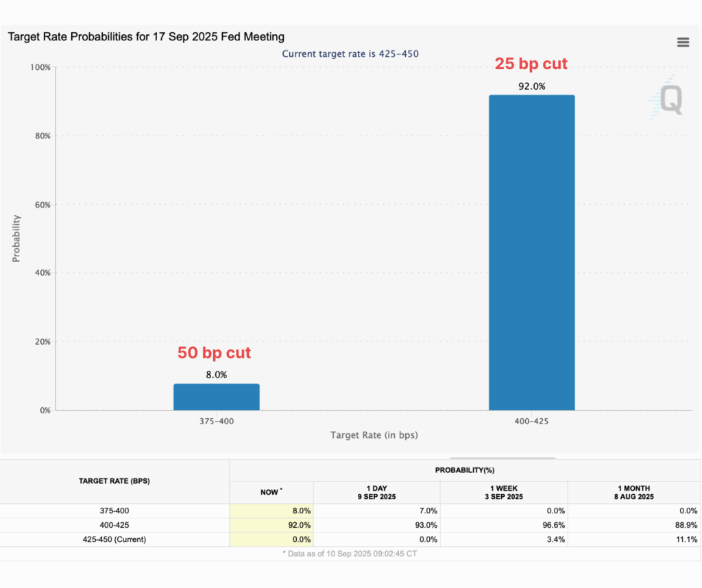Click the TARGET RATE (BPS) table header
This screenshot has height=588, width=702.
pyautogui.click(x=114, y=481)
